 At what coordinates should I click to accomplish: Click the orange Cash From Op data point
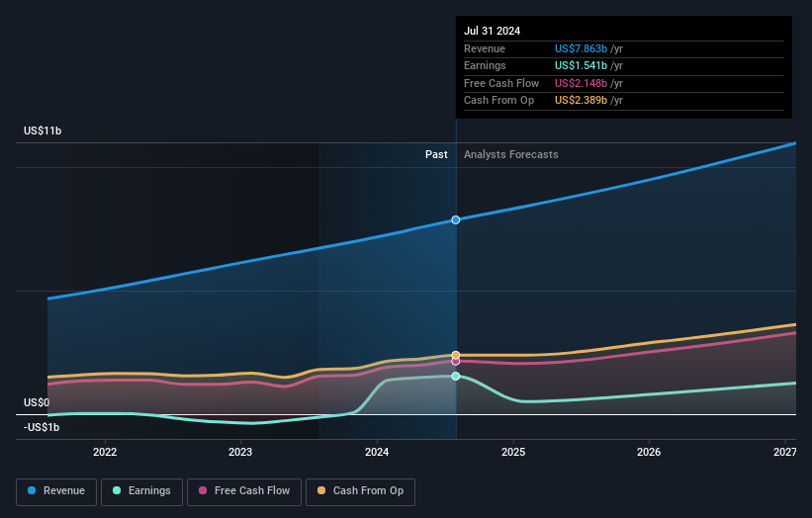(456, 355)
